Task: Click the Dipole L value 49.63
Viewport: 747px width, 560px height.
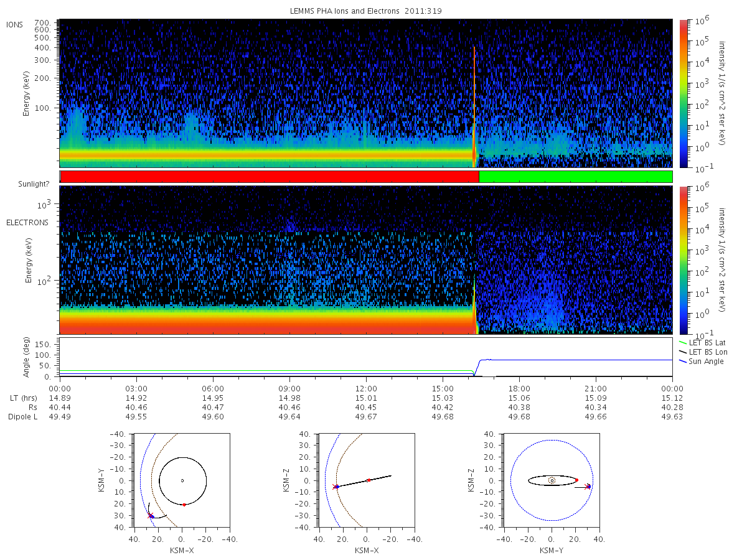Action: click(x=672, y=416)
